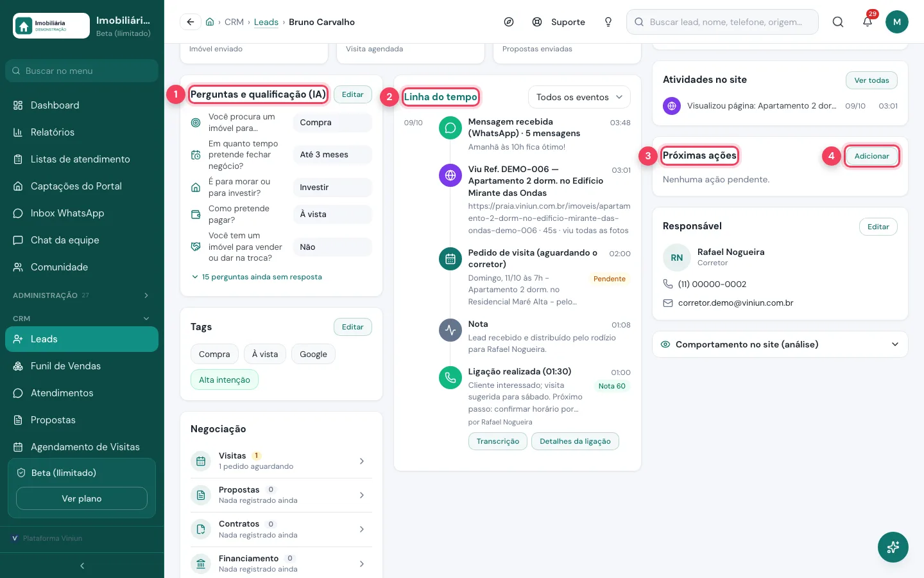Click the Ver plano button
This screenshot has width=924, height=578.
click(81, 498)
